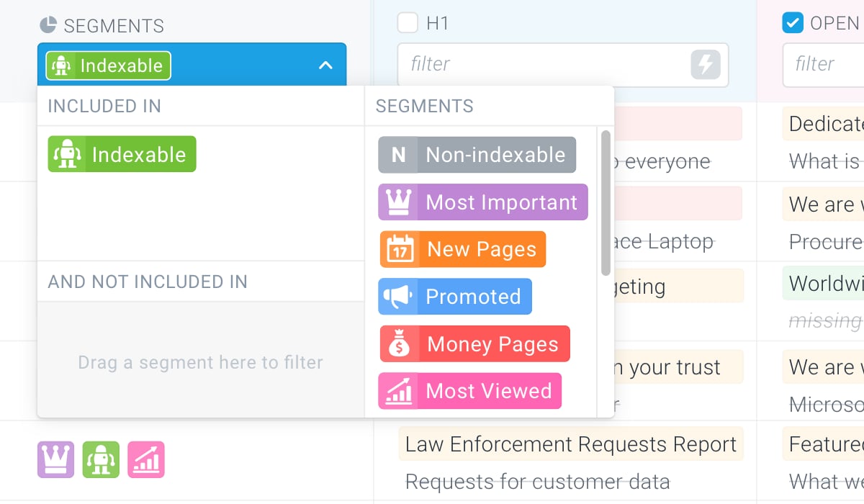Screen dimensions: 864x504
Task: Click the pink chart icon in the bottom row
Action: point(146,459)
